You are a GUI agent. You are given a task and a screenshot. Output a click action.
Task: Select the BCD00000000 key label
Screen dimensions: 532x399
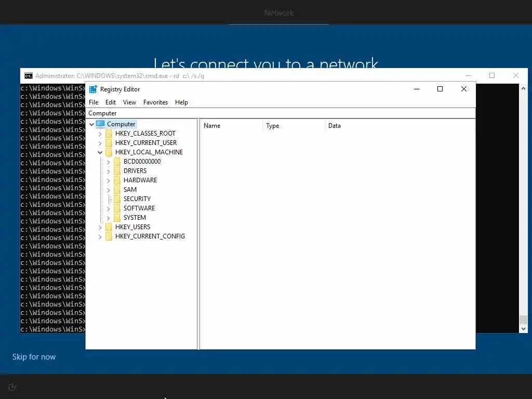click(x=142, y=162)
